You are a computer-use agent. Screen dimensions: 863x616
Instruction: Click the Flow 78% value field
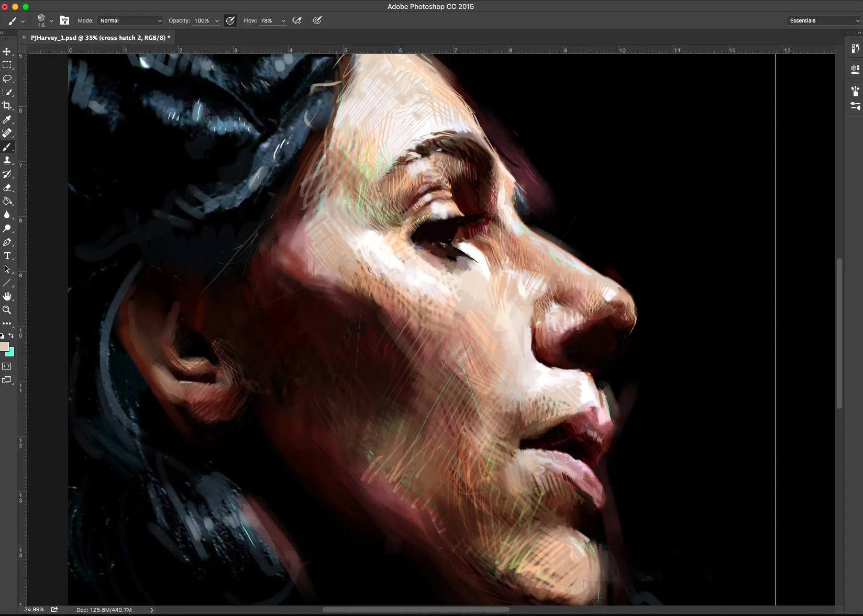coord(267,20)
